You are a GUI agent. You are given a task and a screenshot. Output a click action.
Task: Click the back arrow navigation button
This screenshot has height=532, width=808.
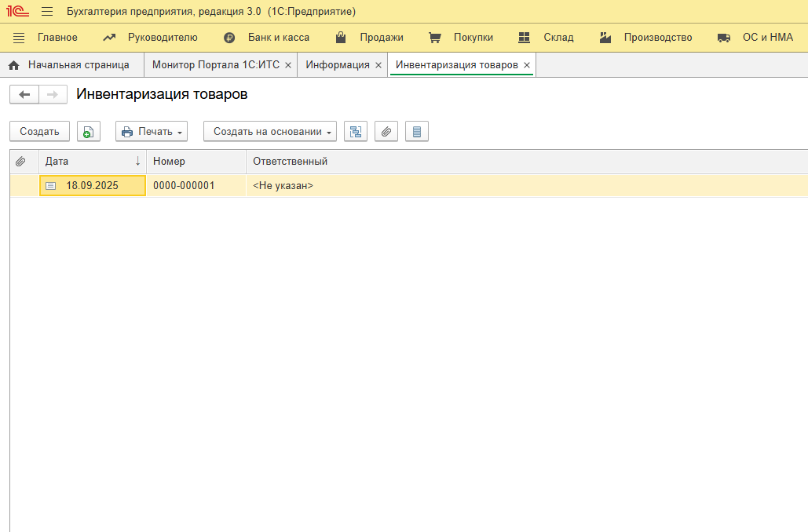pos(24,95)
